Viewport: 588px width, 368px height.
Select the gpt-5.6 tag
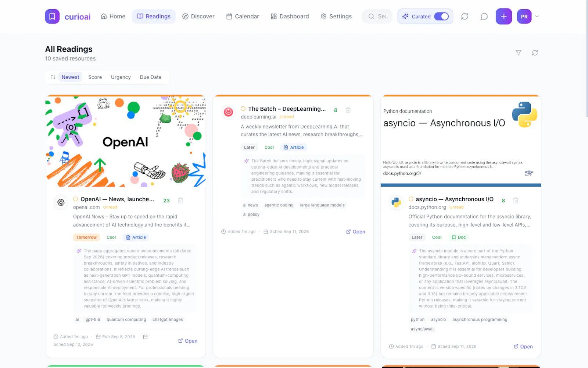[93, 319]
